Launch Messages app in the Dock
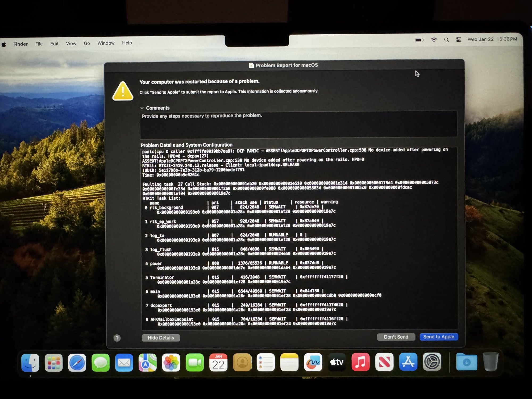Screen dimensions: 532x399 click(101, 363)
